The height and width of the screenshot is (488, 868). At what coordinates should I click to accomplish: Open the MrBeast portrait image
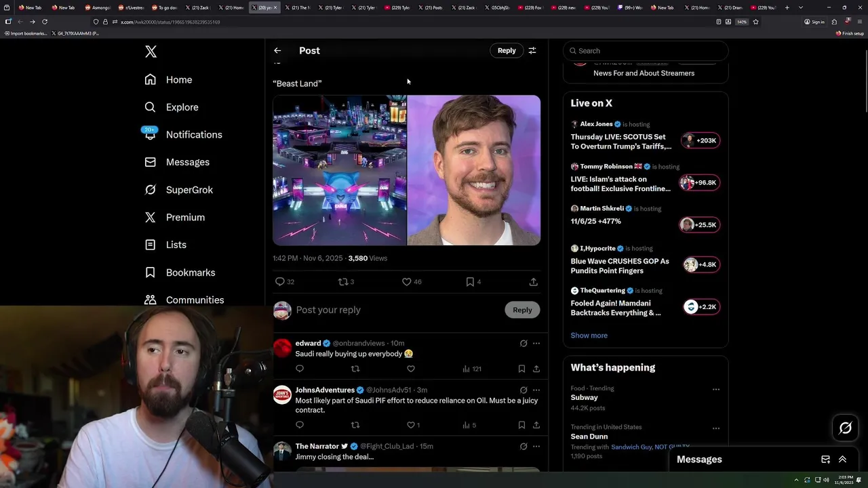pyautogui.click(x=474, y=170)
